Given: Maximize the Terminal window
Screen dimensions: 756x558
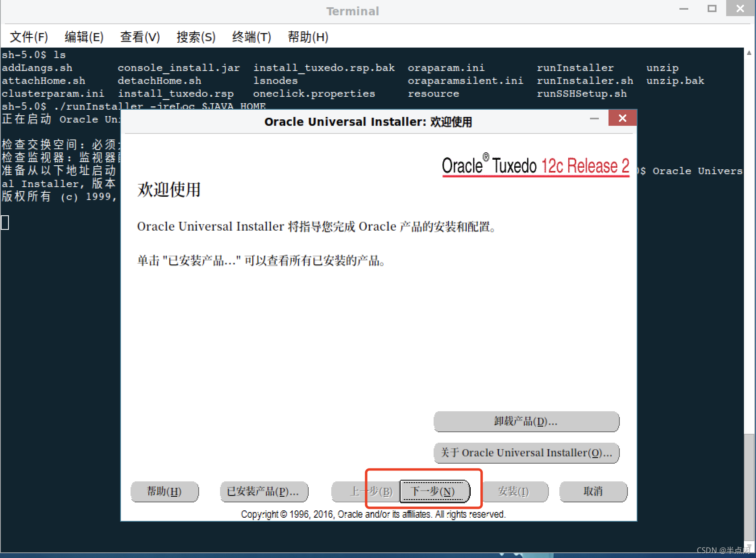Looking at the screenshot, I should coord(712,8).
